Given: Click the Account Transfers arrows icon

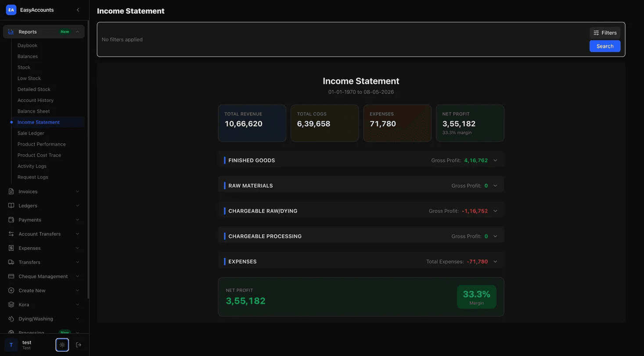Looking at the screenshot, I should coord(11,234).
